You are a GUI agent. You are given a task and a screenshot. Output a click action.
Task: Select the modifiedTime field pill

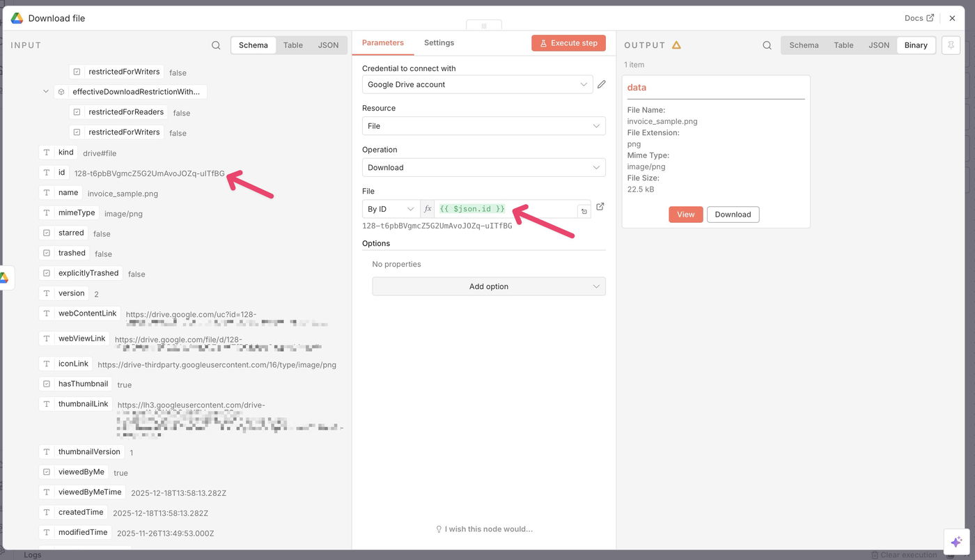point(75,533)
